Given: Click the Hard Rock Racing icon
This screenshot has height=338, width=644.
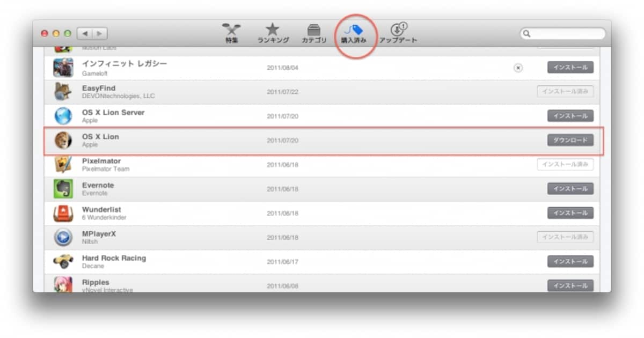Looking at the screenshot, I should (63, 261).
